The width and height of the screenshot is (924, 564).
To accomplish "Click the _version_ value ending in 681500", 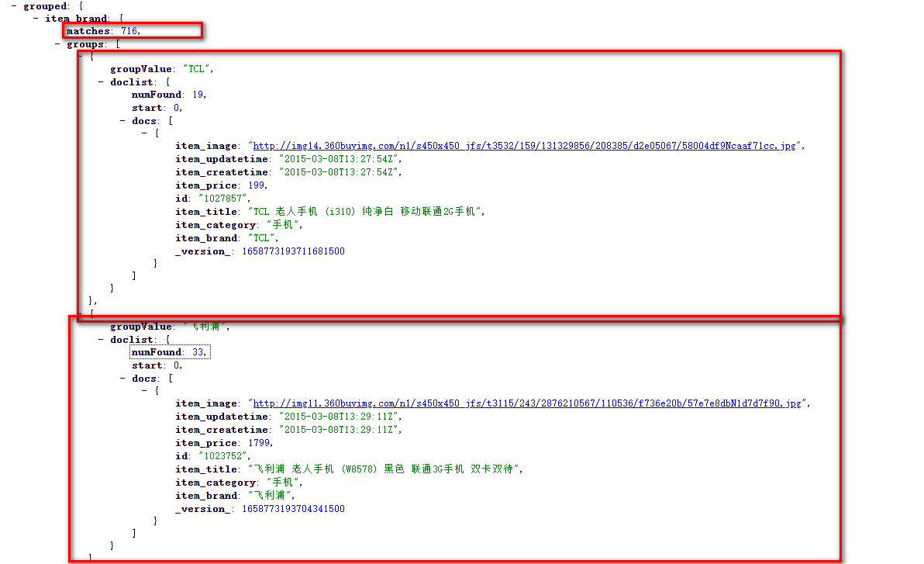I will point(293,251).
